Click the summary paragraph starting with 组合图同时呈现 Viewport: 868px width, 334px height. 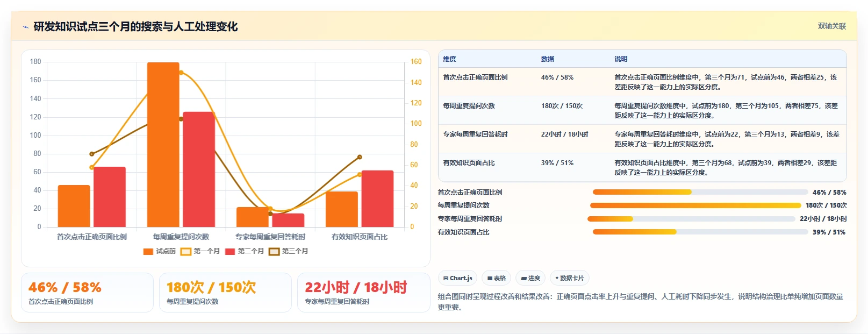point(641,302)
